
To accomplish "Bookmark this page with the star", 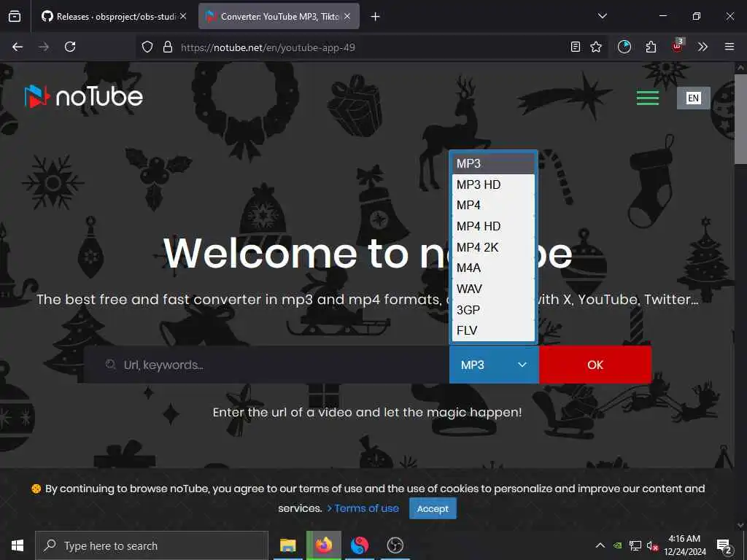I will [x=596, y=47].
